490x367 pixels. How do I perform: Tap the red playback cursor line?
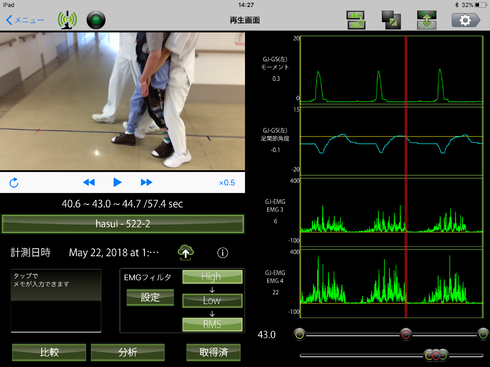pos(406,177)
